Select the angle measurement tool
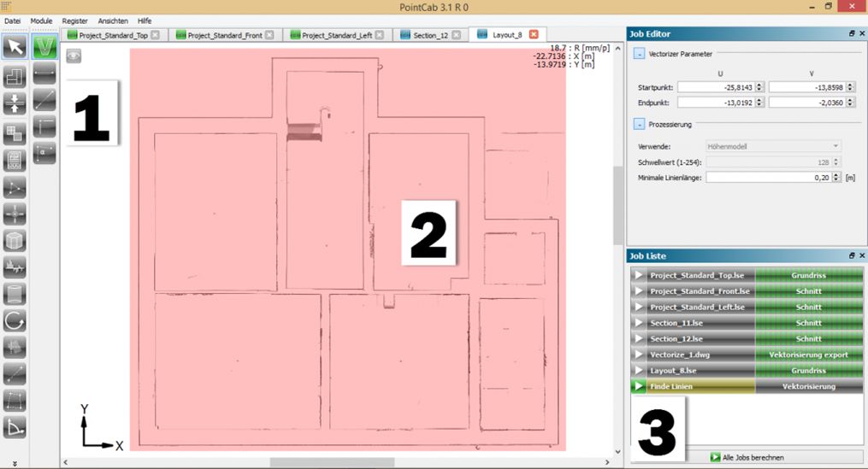 [15, 427]
